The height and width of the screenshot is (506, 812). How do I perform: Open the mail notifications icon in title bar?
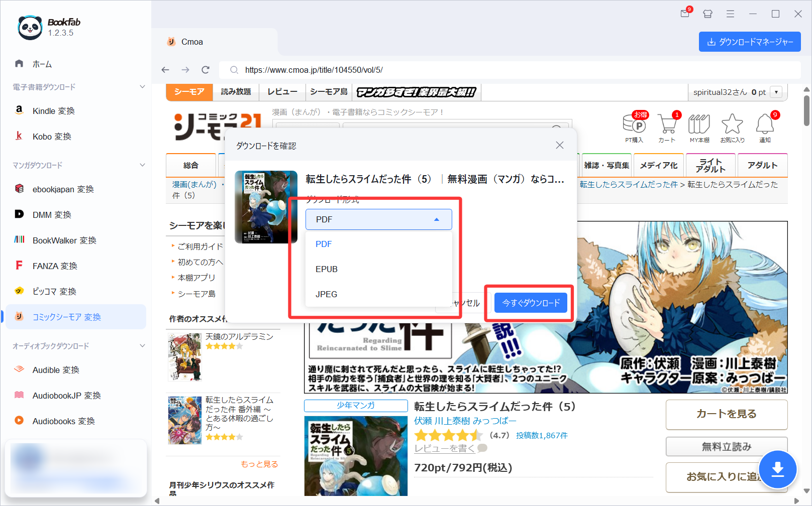[x=685, y=13]
